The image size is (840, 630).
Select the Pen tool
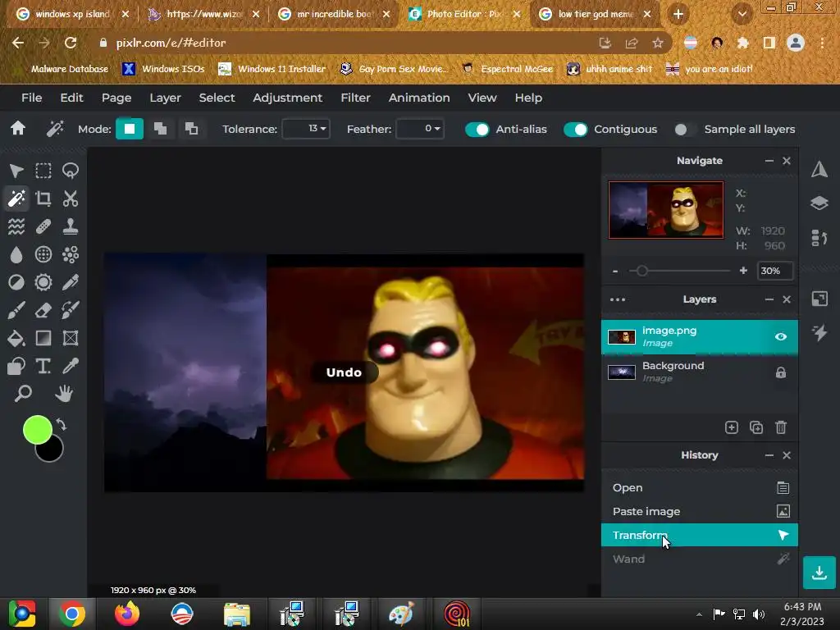pos(71,282)
